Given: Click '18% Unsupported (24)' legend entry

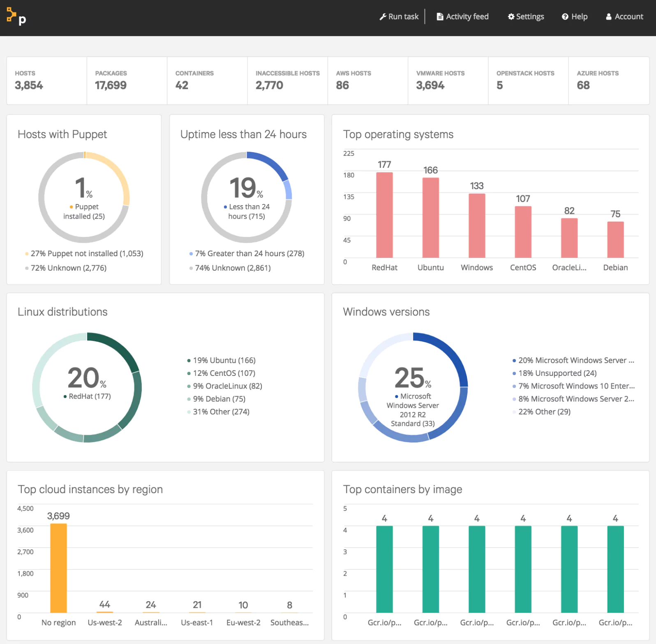Looking at the screenshot, I should coord(554,373).
